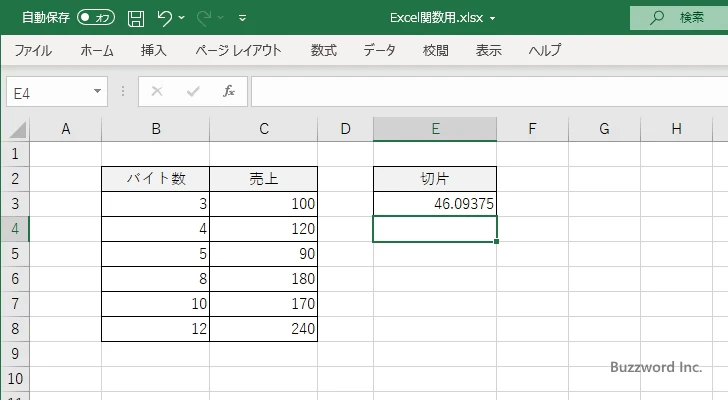
Task: Select row 5 header
Action: [x=15, y=254]
